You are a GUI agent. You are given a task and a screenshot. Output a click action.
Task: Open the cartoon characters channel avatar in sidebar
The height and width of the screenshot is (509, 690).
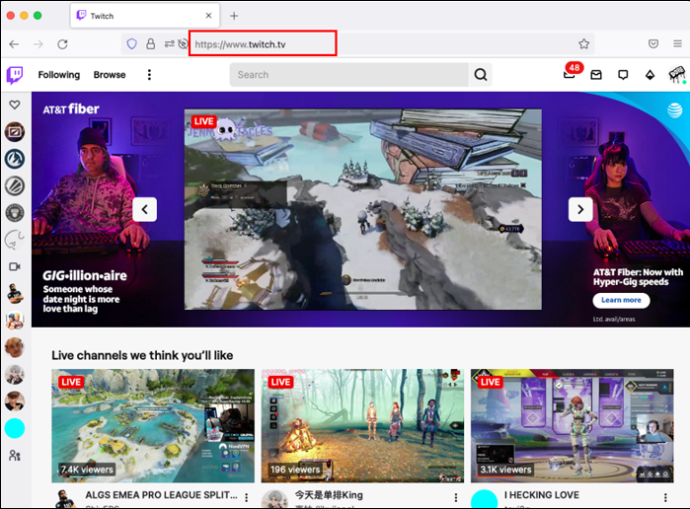(15, 321)
